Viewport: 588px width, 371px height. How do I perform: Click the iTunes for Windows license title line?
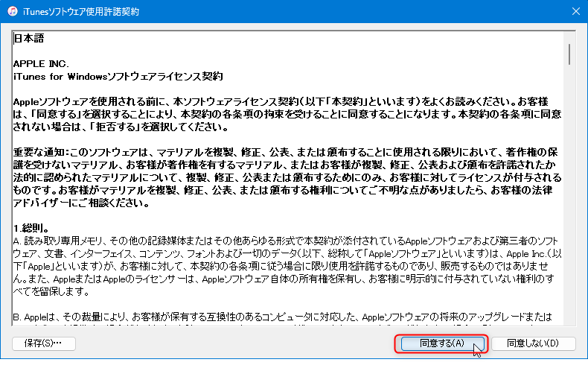point(118,76)
